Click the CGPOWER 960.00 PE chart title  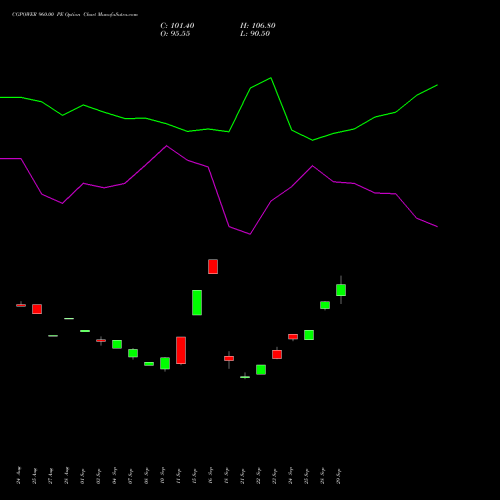click(75, 14)
